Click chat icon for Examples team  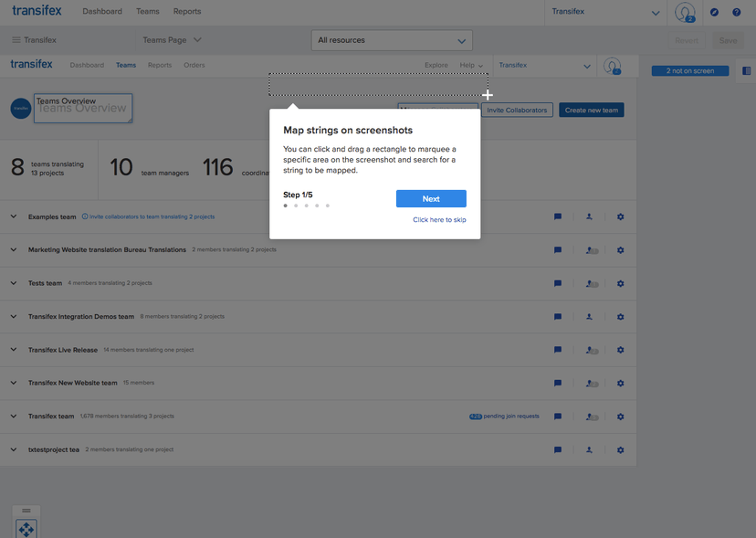pos(558,216)
